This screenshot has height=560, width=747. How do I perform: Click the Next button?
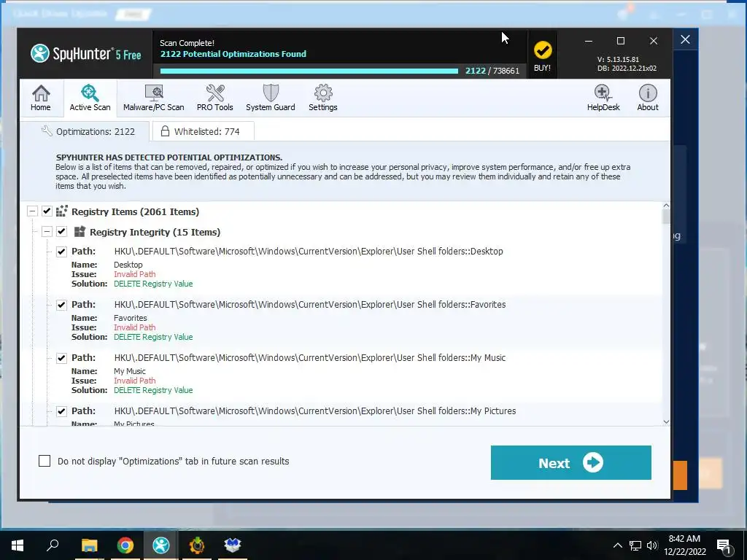click(x=570, y=462)
